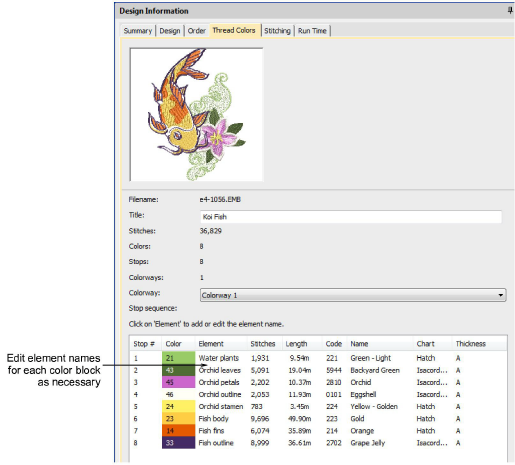Go to the Stitching tab
Screen dimensions: 515x465
click(277, 31)
